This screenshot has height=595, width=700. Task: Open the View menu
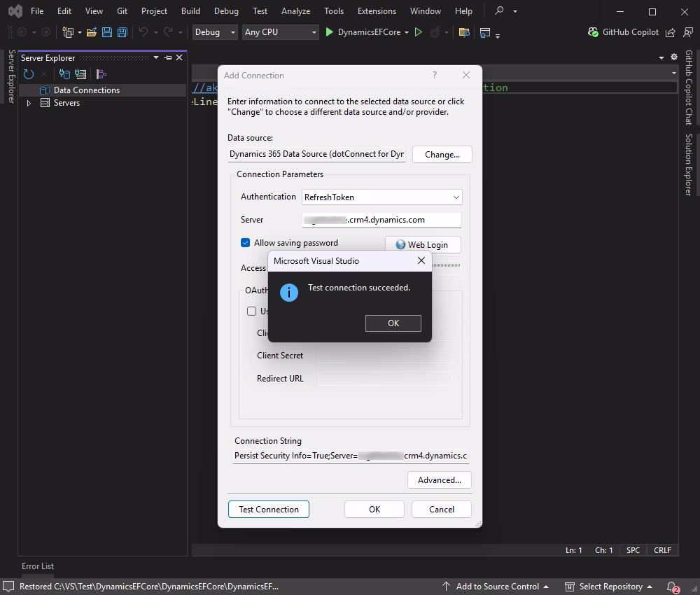94,11
